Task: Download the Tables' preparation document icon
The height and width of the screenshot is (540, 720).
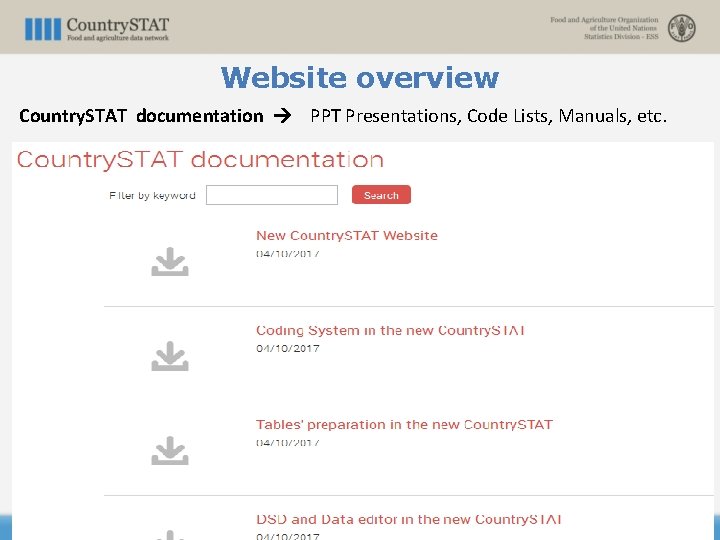Action: (170, 450)
